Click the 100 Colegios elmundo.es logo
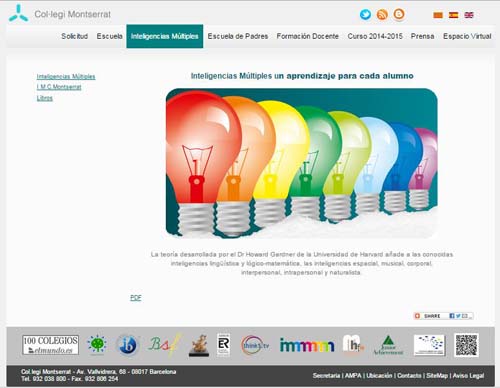 [x=51, y=345]
